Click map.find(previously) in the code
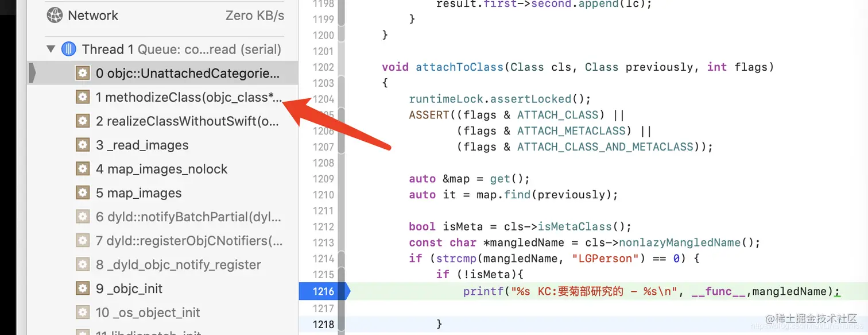868x335 pixels. (544, 195)
